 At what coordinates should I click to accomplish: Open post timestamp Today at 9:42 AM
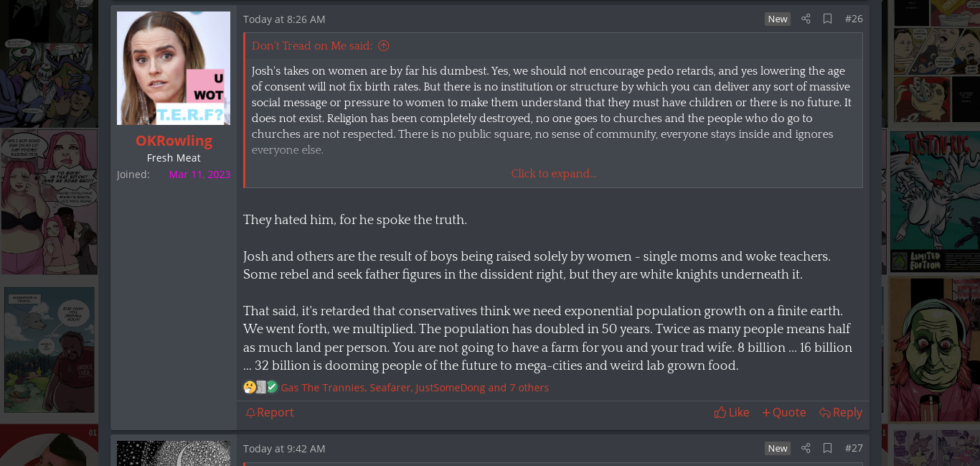click(x=284, y=449)
